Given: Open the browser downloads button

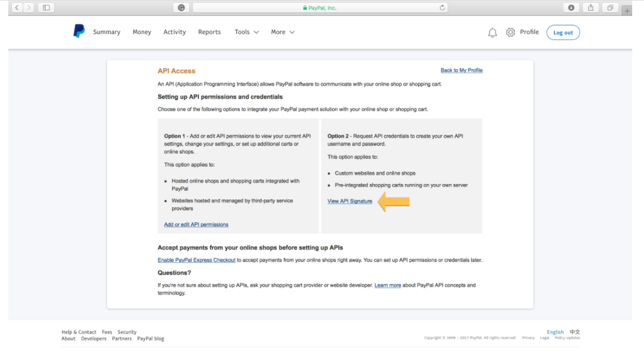Looking at the screenshot, I should [x=571, y=7].
